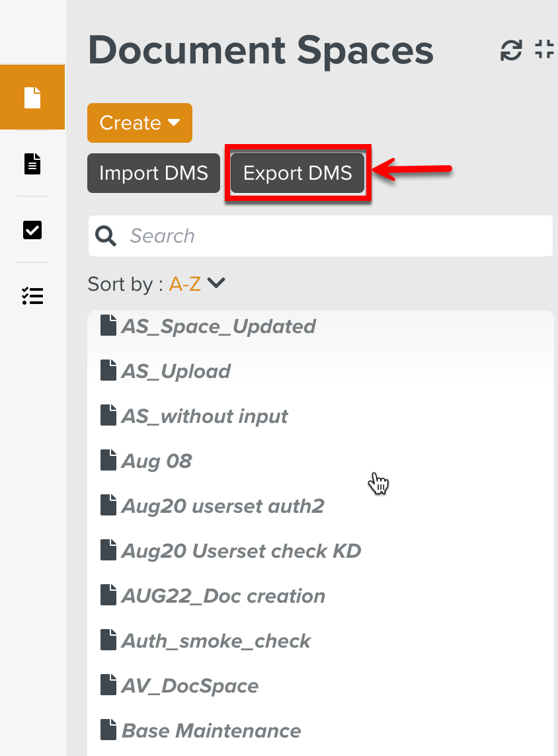558x756 pixels.
Task: Click the refresh icon near Document Spaces title
Action: point(510,49)
